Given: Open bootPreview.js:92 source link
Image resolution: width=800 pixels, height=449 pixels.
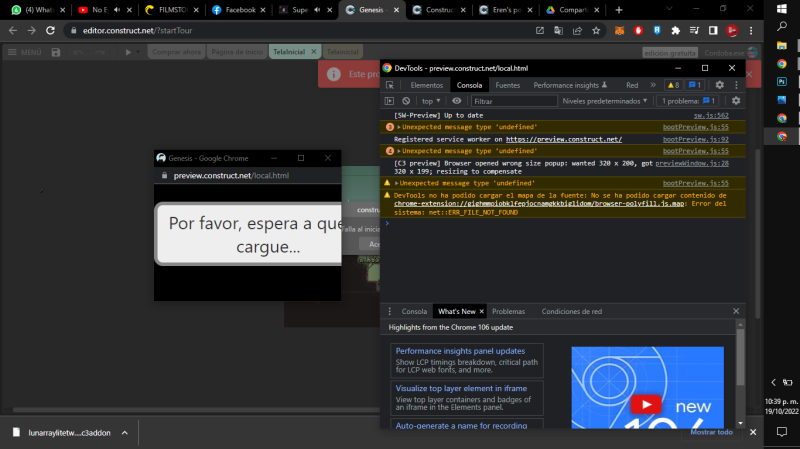Looking at the screenshot, I should point(695,139).
